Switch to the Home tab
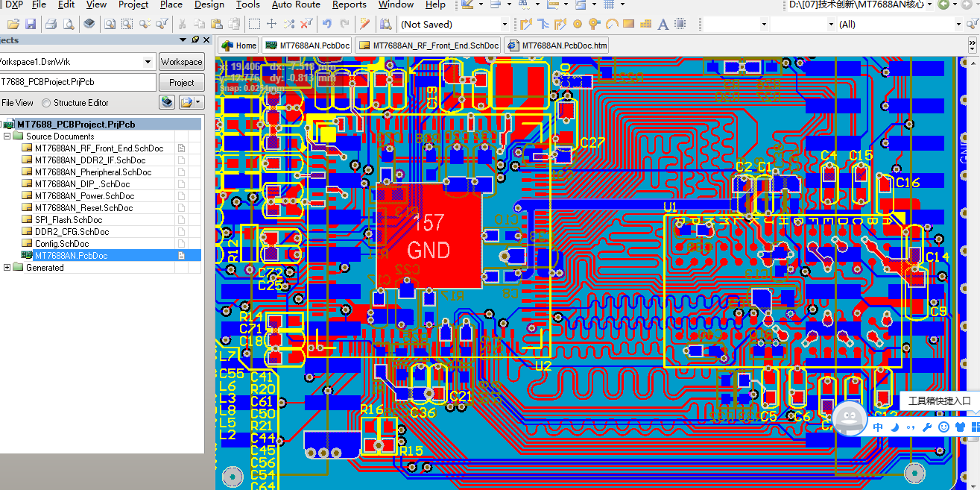Viewport: 980px width, 490px height. point(239,45)
